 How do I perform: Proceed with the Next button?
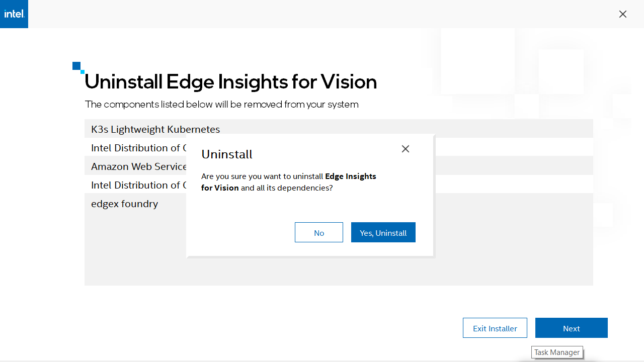pos(572,328)
